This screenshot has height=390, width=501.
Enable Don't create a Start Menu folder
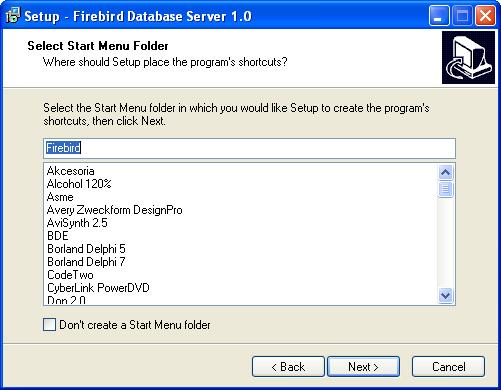pos(49,324)
